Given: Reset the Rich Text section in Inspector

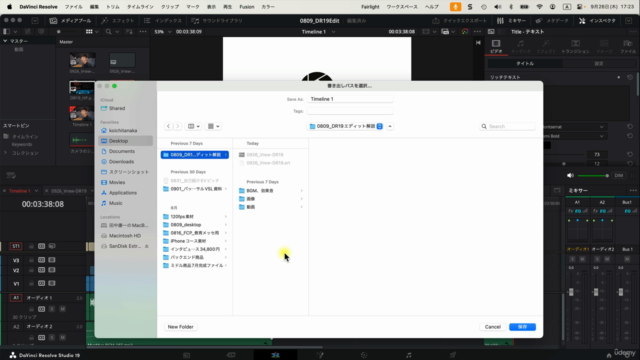Looking at the screenshot, I should [x=630, y=77].
